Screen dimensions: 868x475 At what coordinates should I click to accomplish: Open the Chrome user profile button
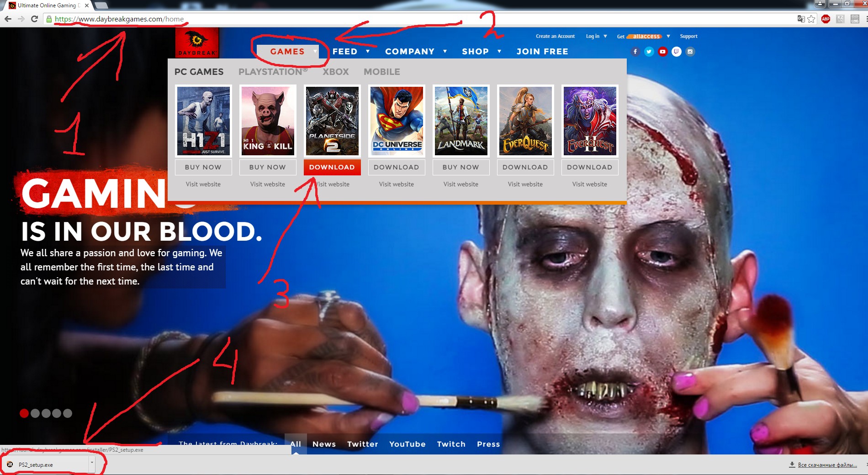coord(820,4)
